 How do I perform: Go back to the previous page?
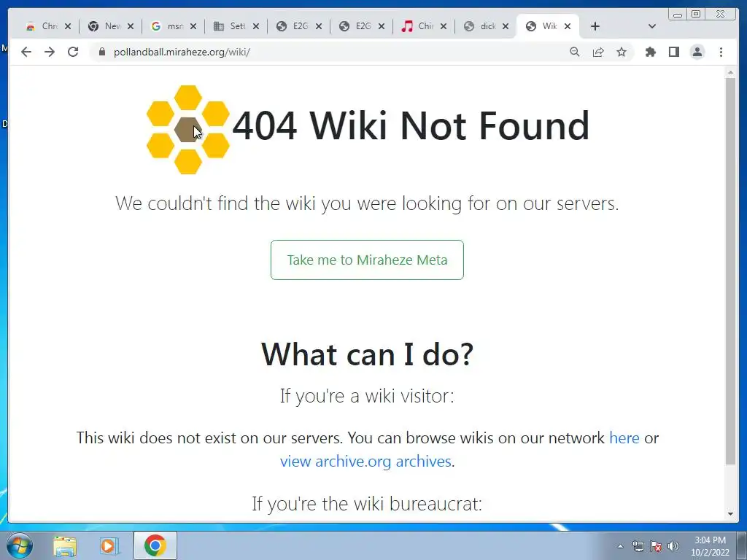[26, 52]
